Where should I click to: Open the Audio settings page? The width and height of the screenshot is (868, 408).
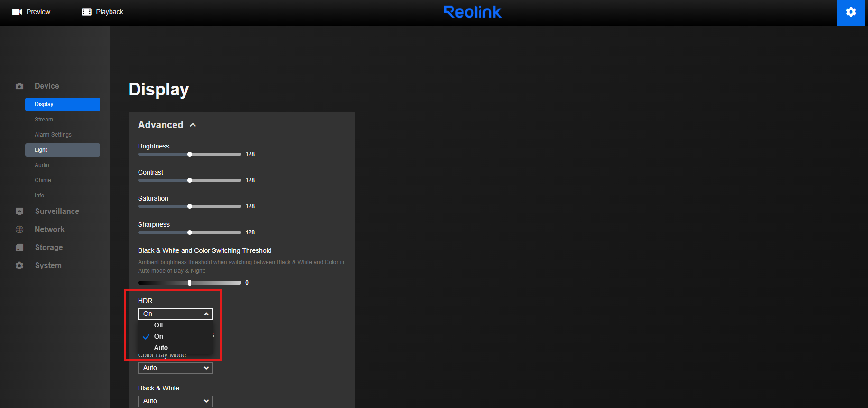(x=42, y=165)
